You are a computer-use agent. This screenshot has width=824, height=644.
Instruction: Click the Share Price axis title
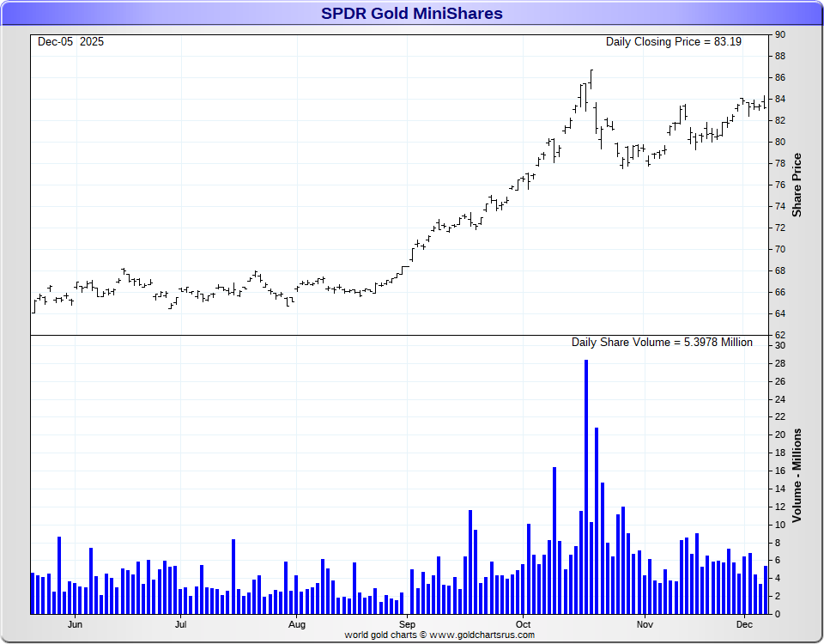click(797, 185)
